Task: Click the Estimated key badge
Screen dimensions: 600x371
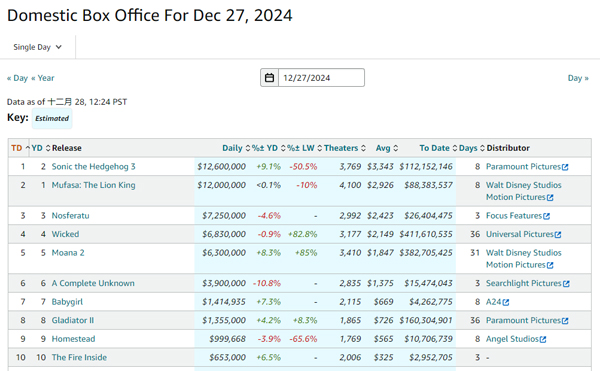Action: pyautogui.click(x=52, y=118)
